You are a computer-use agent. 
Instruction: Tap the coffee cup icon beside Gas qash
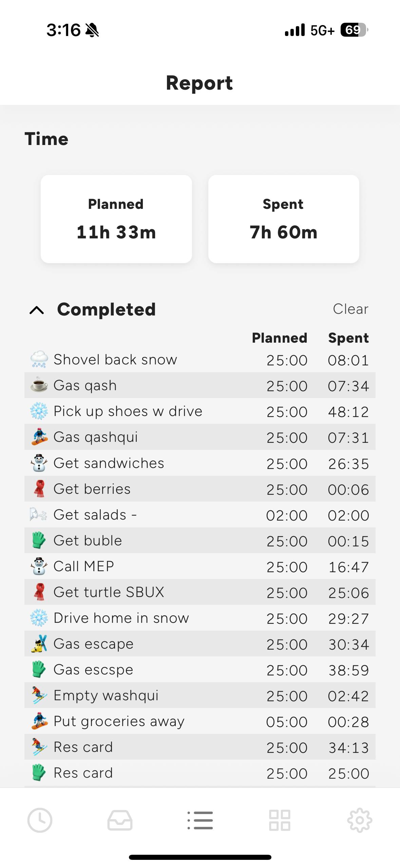39,385
